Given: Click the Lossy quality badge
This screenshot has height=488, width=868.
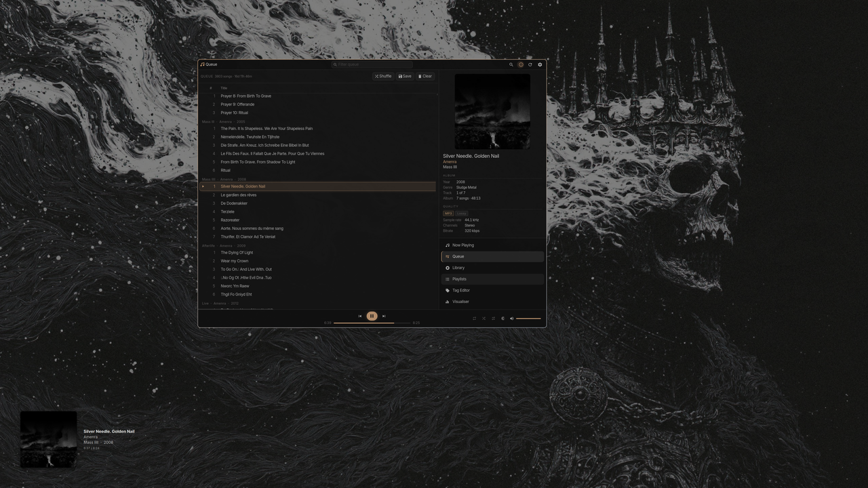Looking at the screenshot, I should coord(461,213).
